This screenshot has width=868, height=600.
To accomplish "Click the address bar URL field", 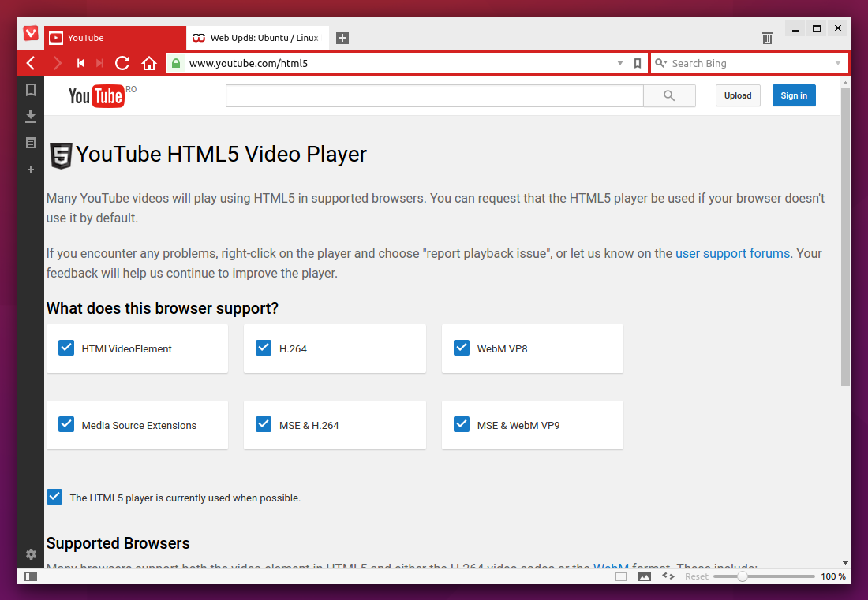I will tap(400, 63).
